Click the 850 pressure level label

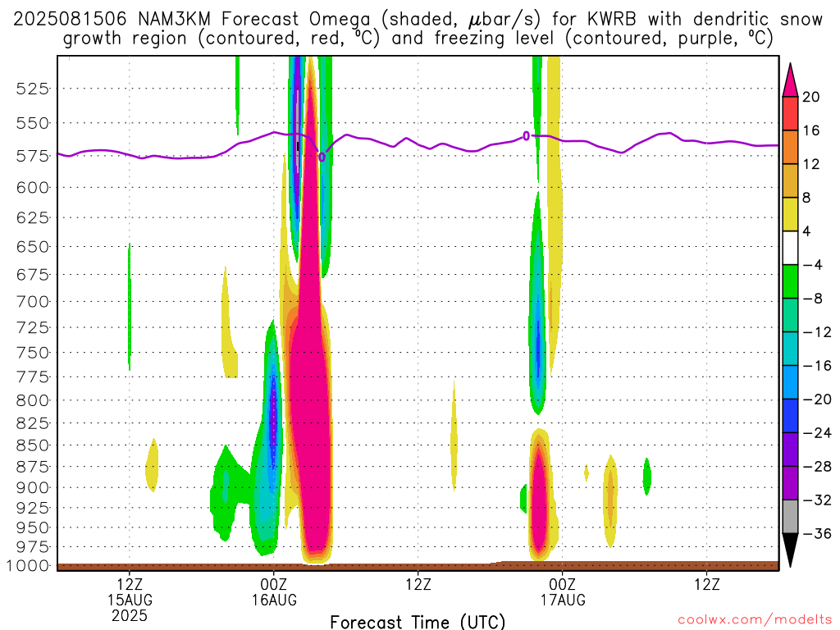pos(33,445)
